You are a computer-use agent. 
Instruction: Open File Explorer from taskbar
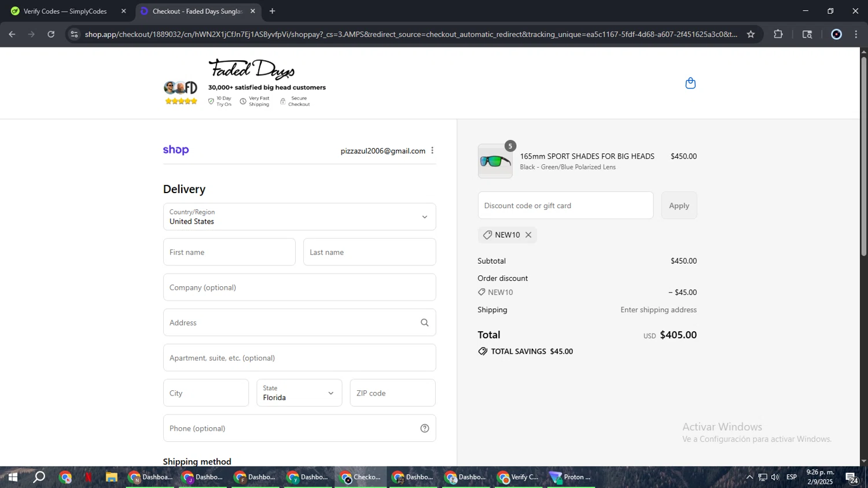point(112,477)
